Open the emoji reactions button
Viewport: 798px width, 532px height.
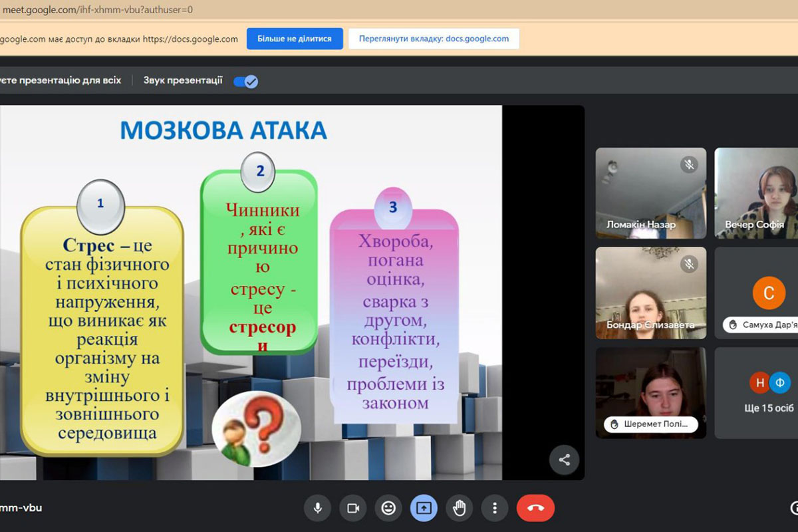(x=388, y=509)
